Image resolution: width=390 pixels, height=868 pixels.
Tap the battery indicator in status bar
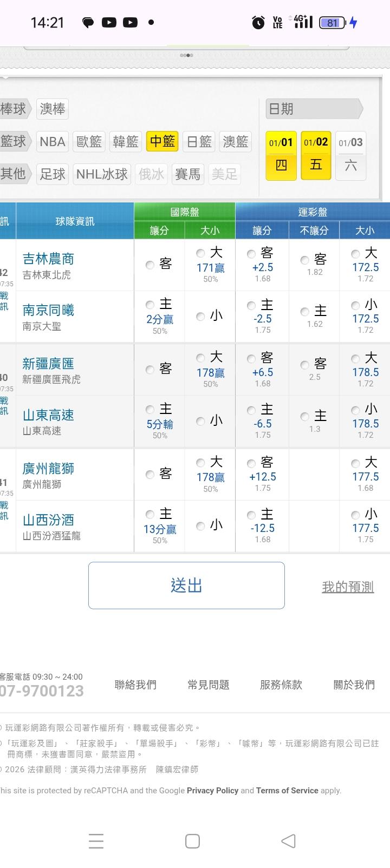[333, 23]
